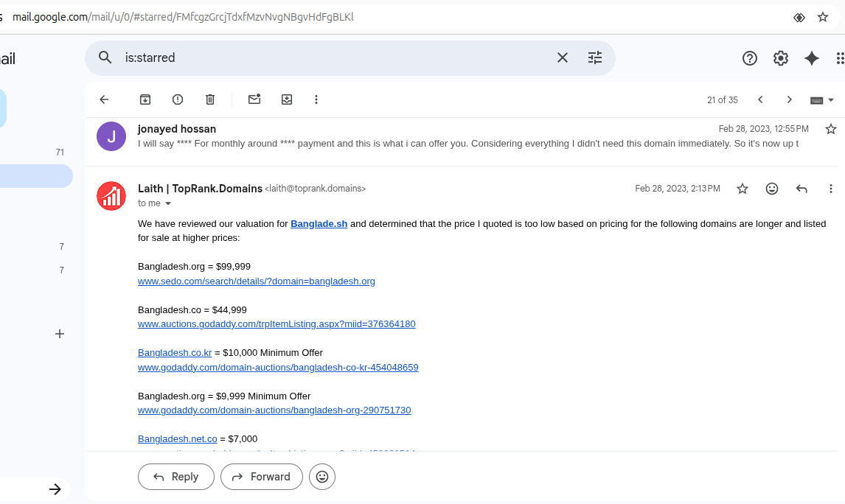Open input tools keyboard selector

pos(822,100)
